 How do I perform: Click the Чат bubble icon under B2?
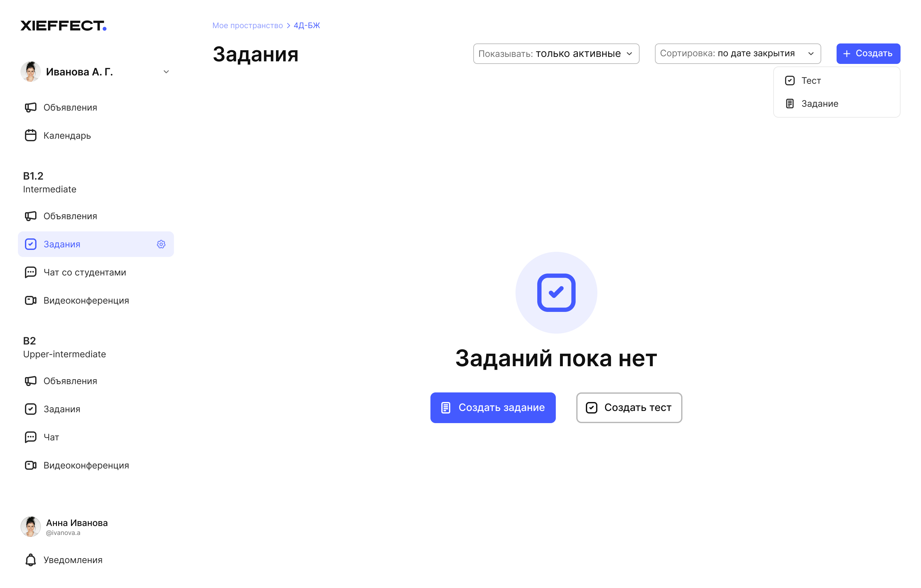coord(31,437)
